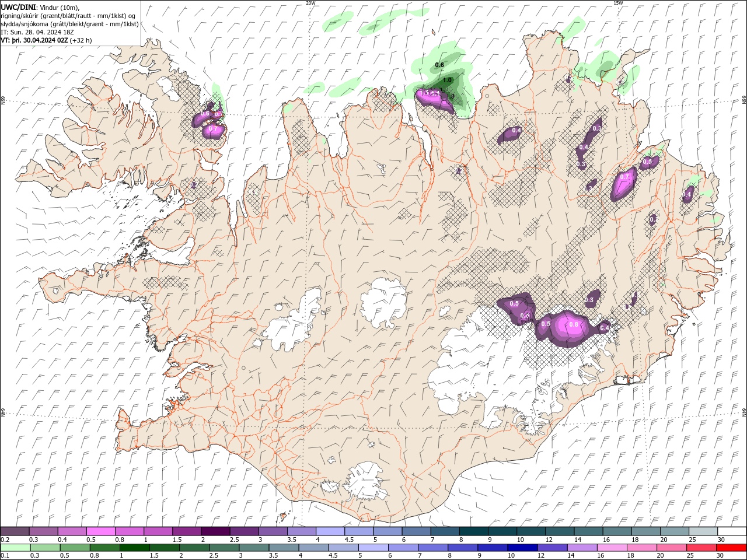Click the white Hofsjökull glacier in central Iceland
Image resolution: width=747 pixels, height=560 pixels.
[385, 303]
